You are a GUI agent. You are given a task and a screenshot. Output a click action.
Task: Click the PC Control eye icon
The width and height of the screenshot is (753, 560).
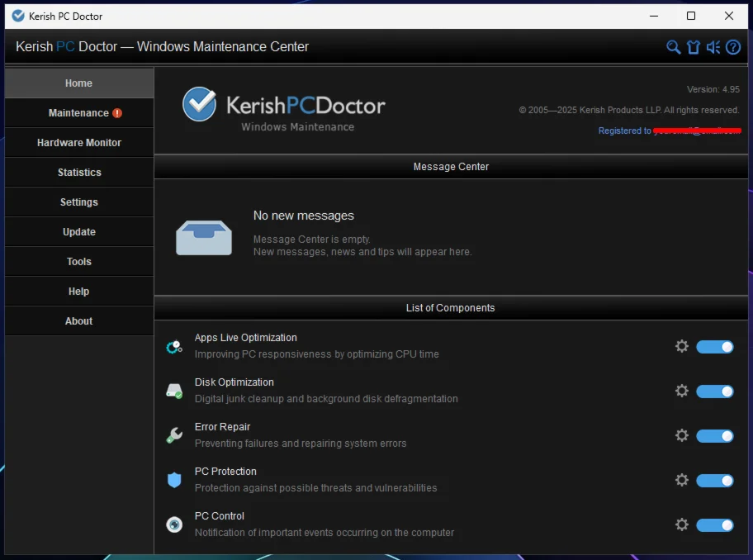tap(174, 524)
